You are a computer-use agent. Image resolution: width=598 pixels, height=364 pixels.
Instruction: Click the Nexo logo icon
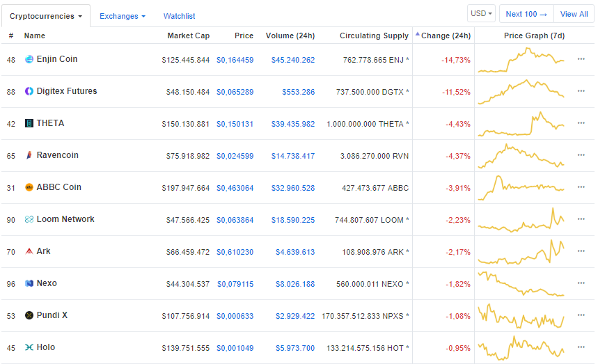pos(29,283)
